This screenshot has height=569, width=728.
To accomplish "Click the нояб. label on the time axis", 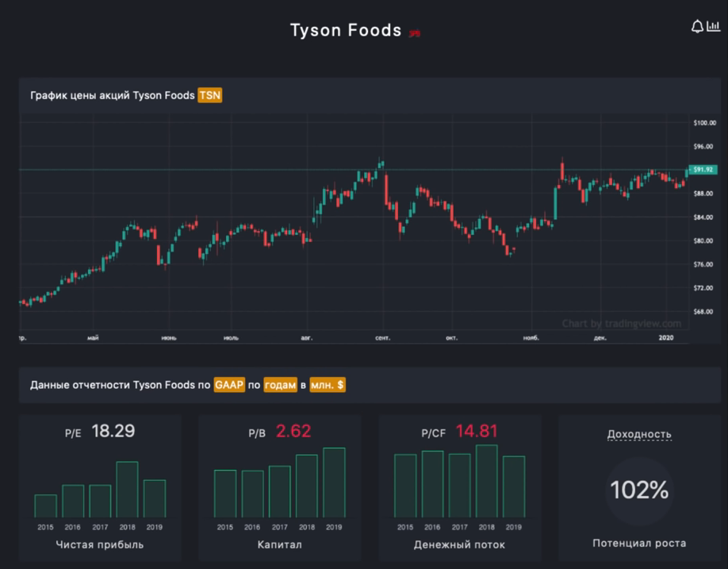I will point(531,338).
